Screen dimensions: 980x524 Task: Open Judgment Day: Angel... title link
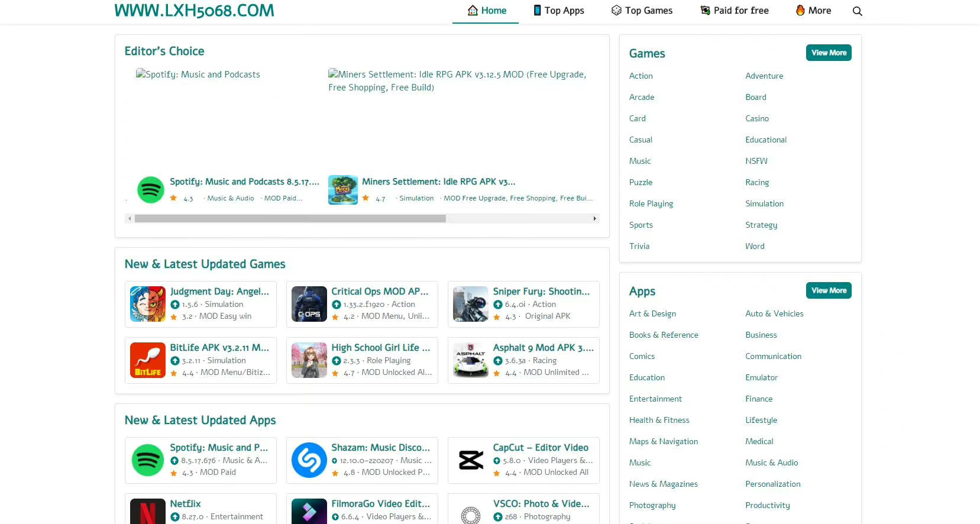pos(219,292)
